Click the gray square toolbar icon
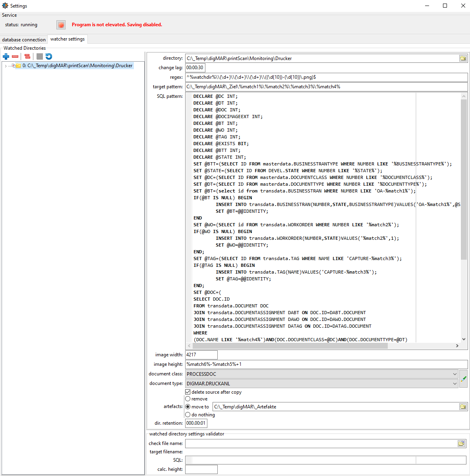This screenshot has height=476, width=470. (x=40, y=56)
